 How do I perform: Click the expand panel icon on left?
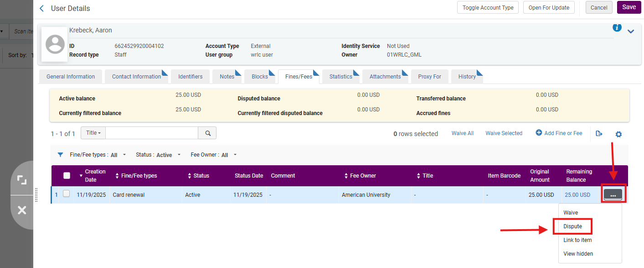click(x=22, y=179)
